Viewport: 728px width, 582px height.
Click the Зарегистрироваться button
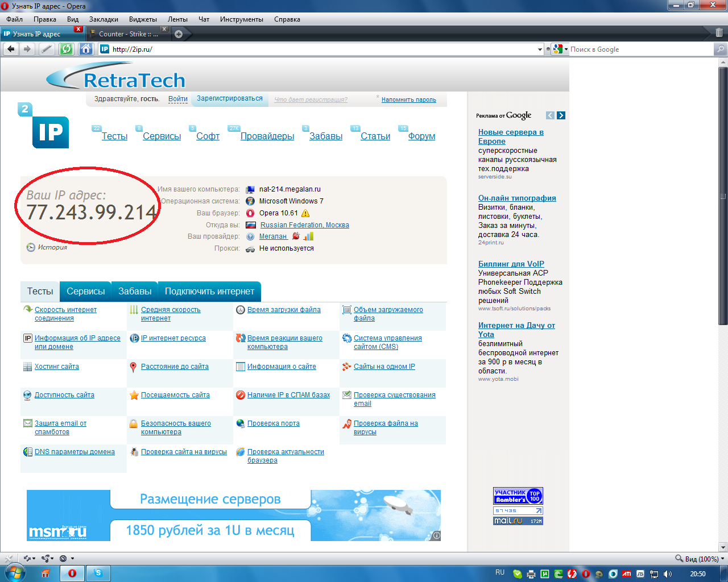tap(230, 99)
